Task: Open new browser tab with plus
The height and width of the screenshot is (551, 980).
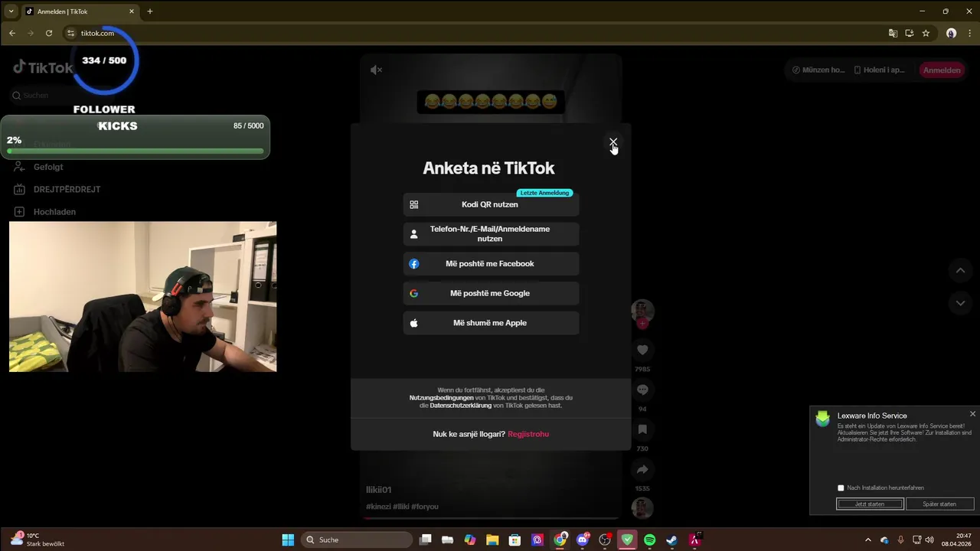Action: point(150,11)
